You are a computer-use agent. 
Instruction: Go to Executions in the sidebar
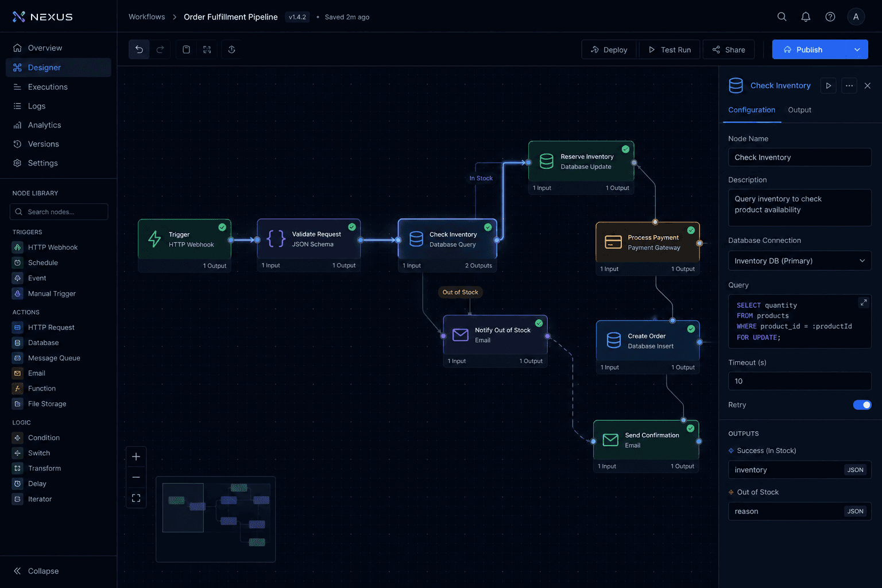pyautogui.click(x=59, y=87)
